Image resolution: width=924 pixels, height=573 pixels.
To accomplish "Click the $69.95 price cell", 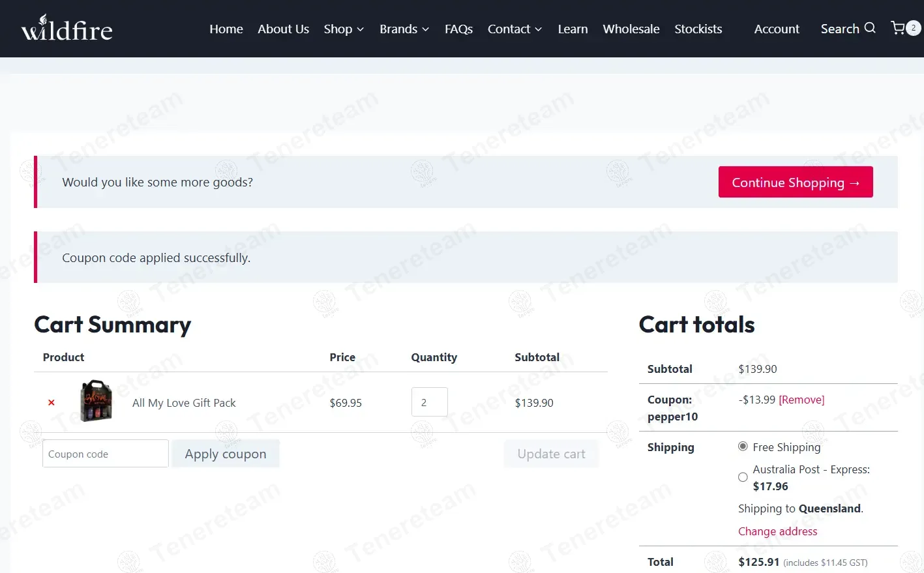I will 346,403.
